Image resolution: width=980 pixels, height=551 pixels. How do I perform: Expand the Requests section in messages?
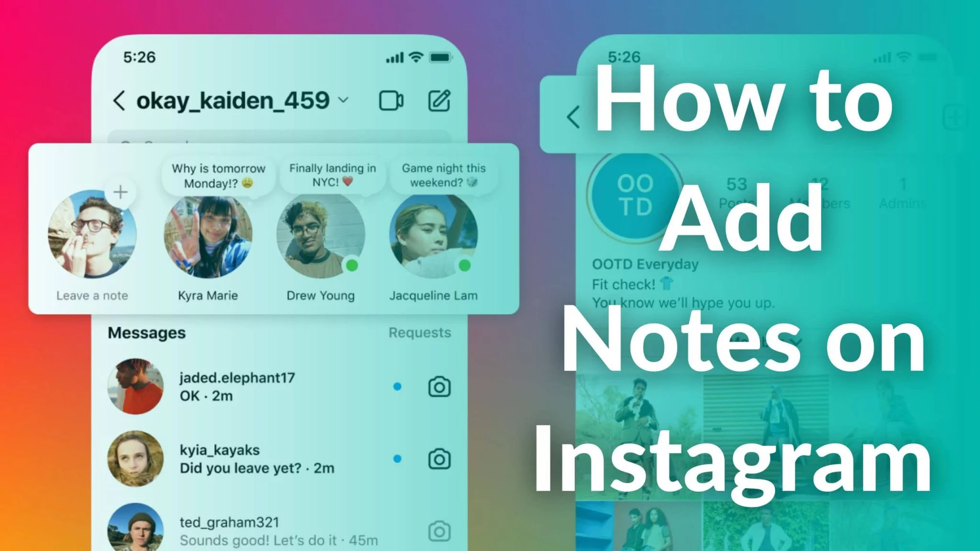pos(419,332)
